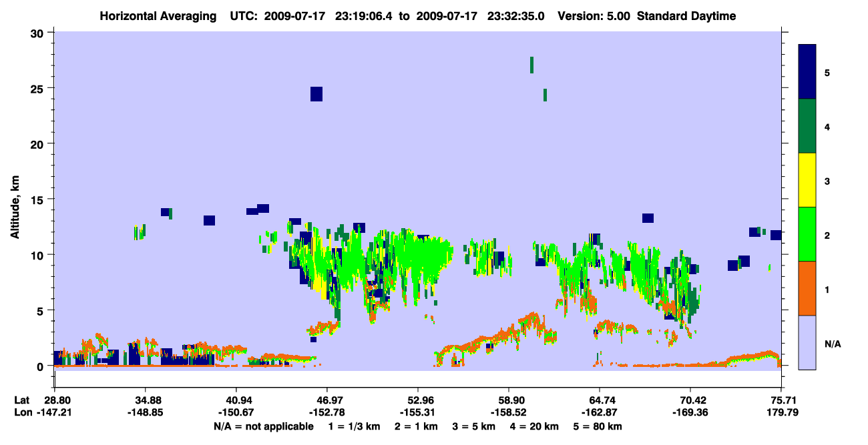The width and height of the screenshot is (868, 445).
Task: Click the 'Lat' row label below the x-axis
Action: pyautogui.click(x=21, y=400)
